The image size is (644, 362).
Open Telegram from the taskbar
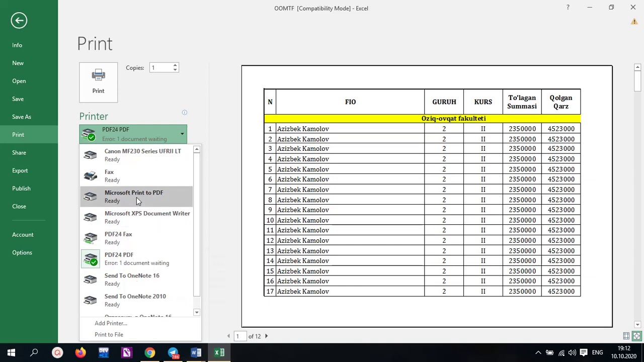pos(173,353)
